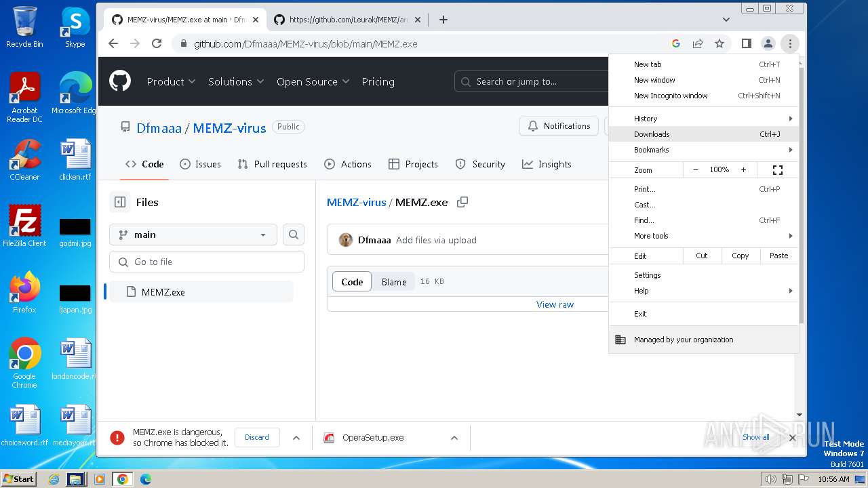The width and height of the screenshot is (868, 488).
Task: Switch to the Pull requests tab
Action: 272,164
